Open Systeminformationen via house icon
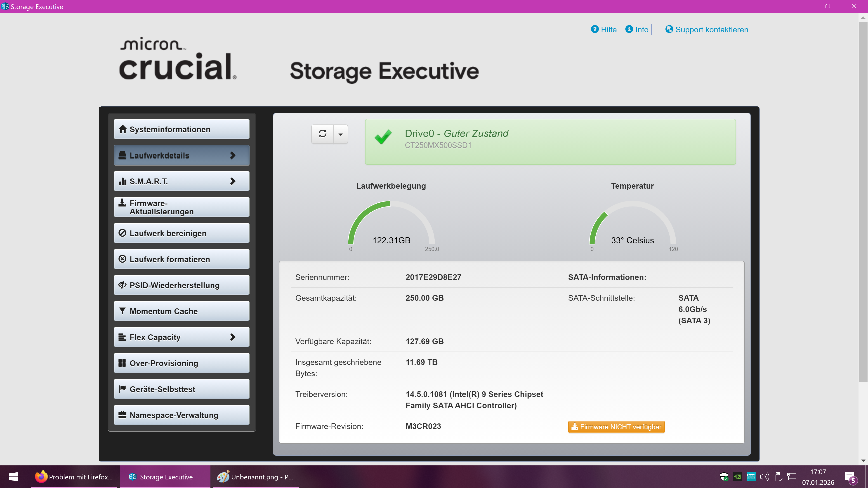Image resolution: width=868 pixels, height=488 pixels. coord(123,129)
